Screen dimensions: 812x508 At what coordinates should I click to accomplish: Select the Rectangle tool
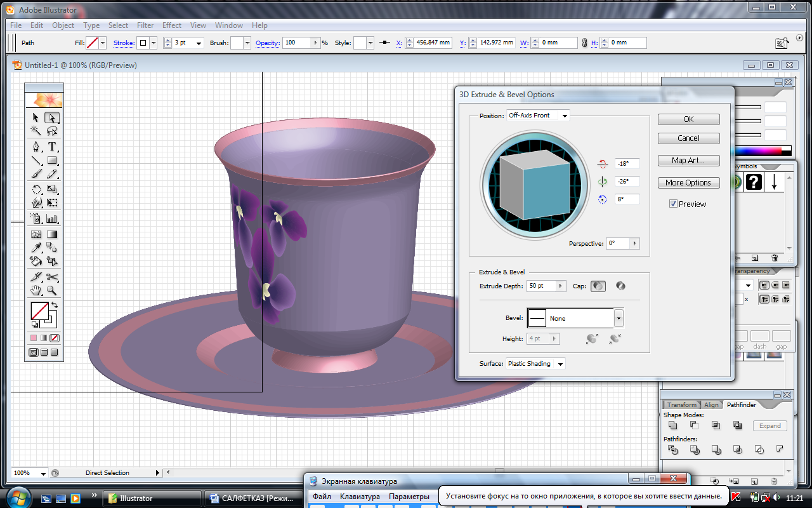point(52,160)
